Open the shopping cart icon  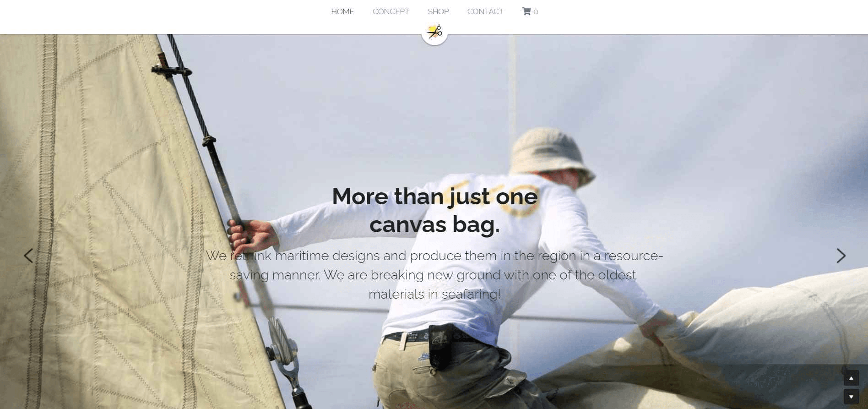526,11
